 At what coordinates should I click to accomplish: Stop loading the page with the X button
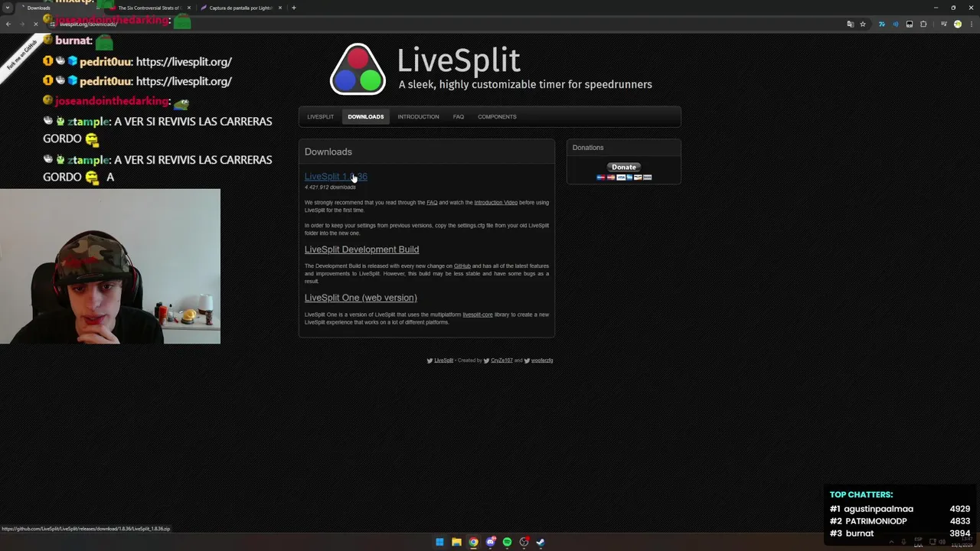tap(35, 24)
